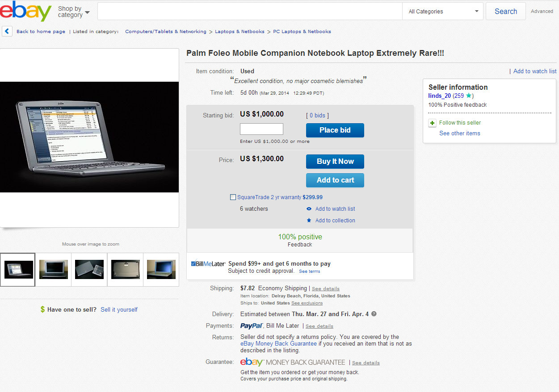The height and width of the screenshot is (392, 559).
Task: Click the BillMeLater logo
Action: [208, 264]
